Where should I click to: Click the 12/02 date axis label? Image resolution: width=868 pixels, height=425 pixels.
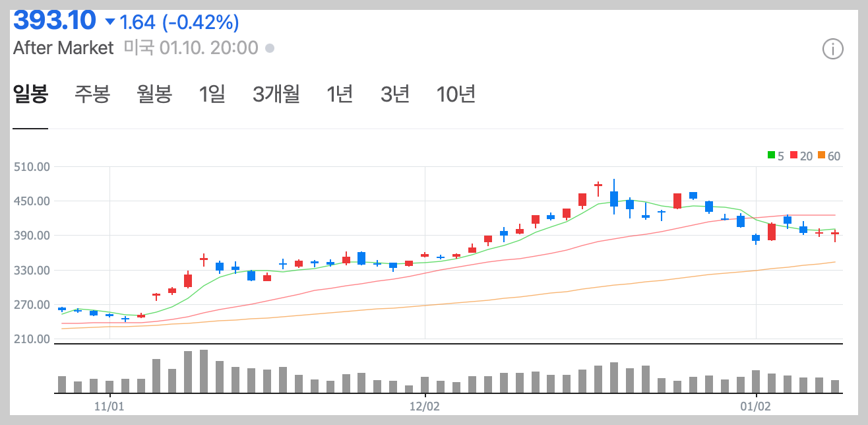pyautogui.click(x=425, y=405)
